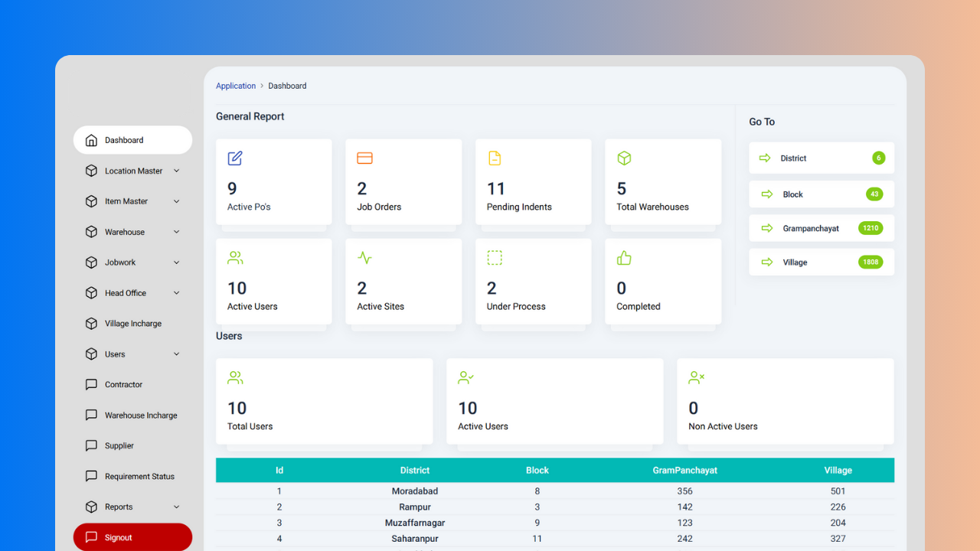980x551 pixels.
Task: Click the Muzaffarnagar table cell
Action: coord(415,523)
